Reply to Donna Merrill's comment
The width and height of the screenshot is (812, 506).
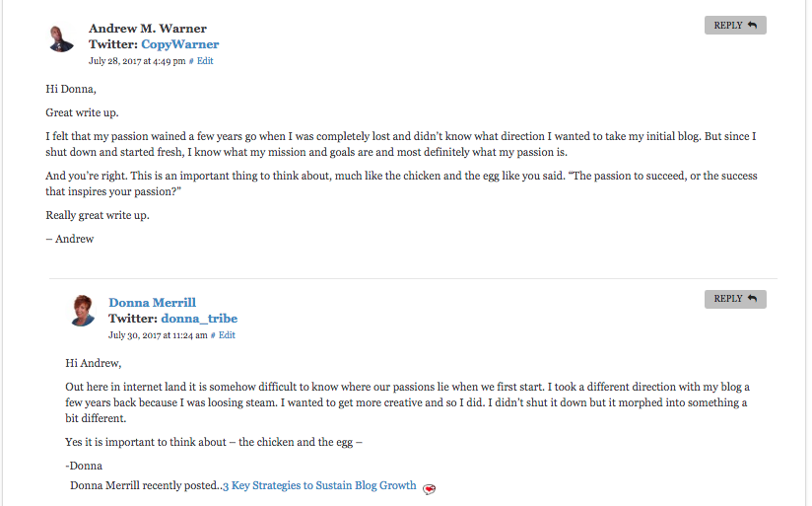coord(735,299)
